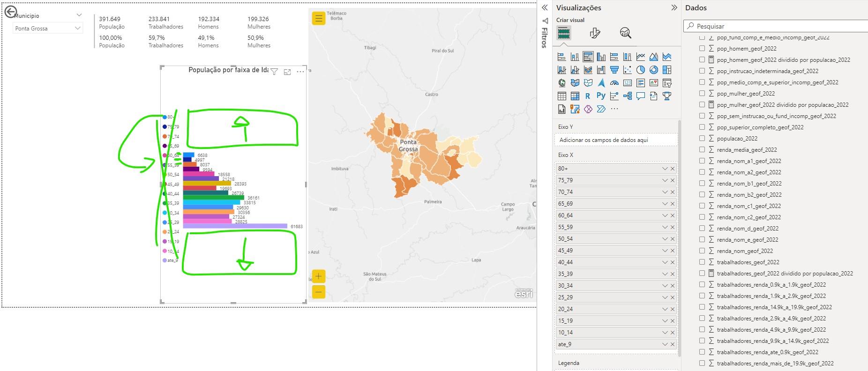Select the funnel chart visual
The height and width of the screenshot is (371, 868).
click(x=614, y=70)
